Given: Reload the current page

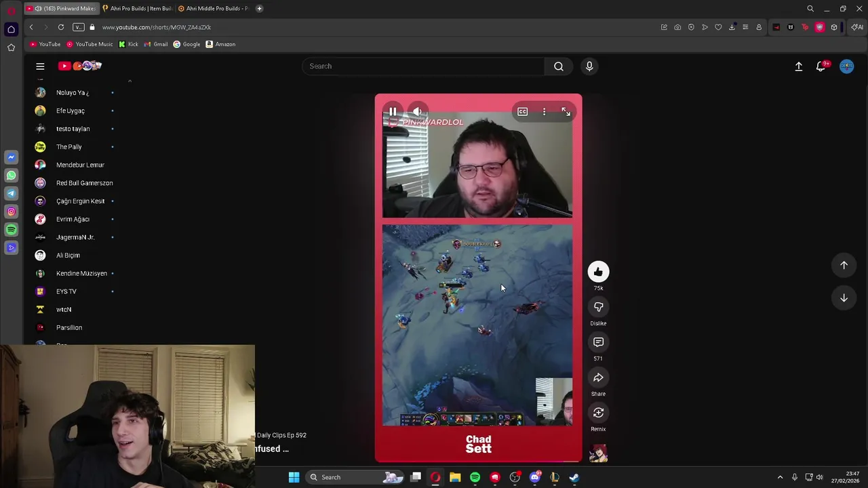Looking at the screenshot, I should click(61, 27).
